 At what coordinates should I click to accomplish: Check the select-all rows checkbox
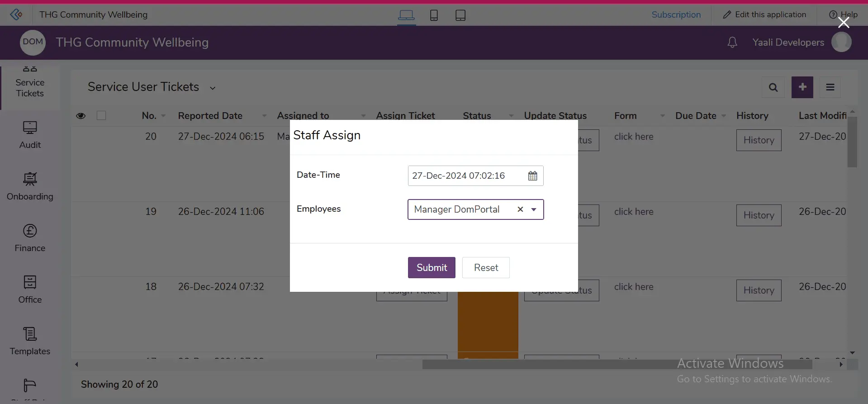[x=101, y=115]
